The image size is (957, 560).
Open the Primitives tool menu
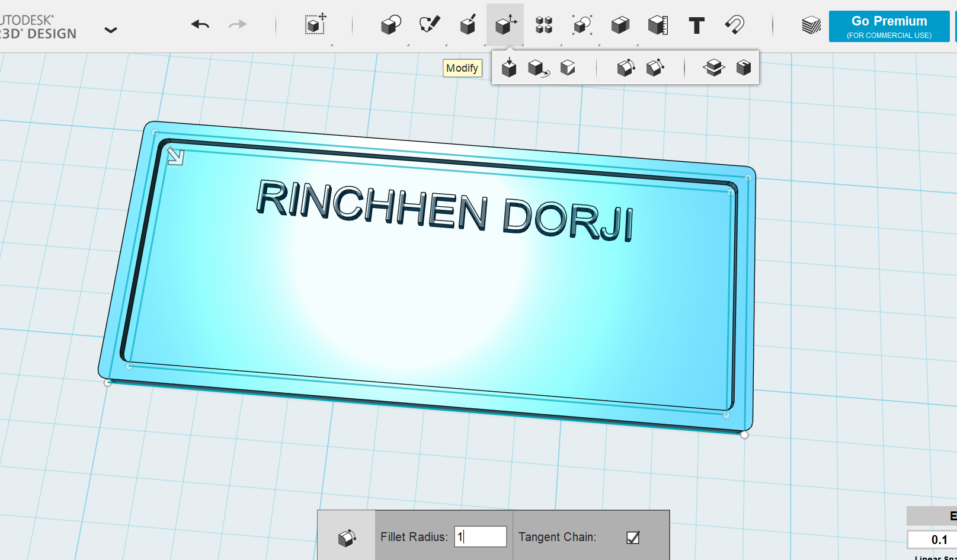pyautogui.click(x=391, y=25)
